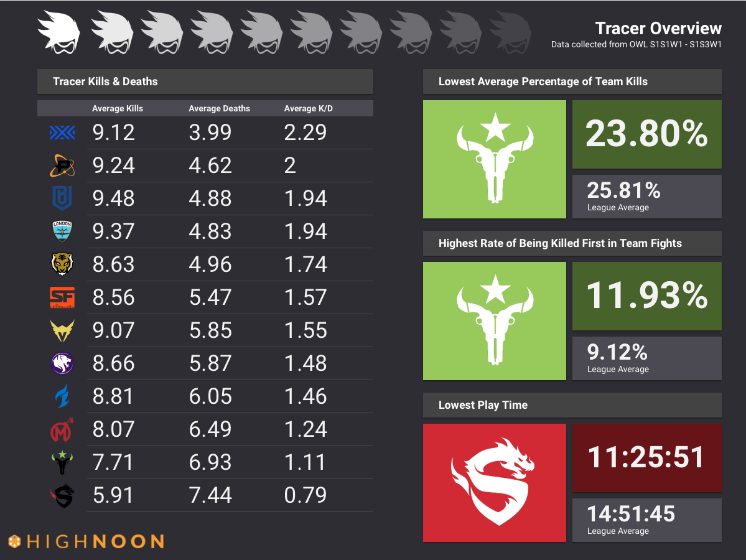The width and height of the screenshot is (746, 560).
Task: Click the Philadelphia Fusion team logo
Action: pos(62,165)
